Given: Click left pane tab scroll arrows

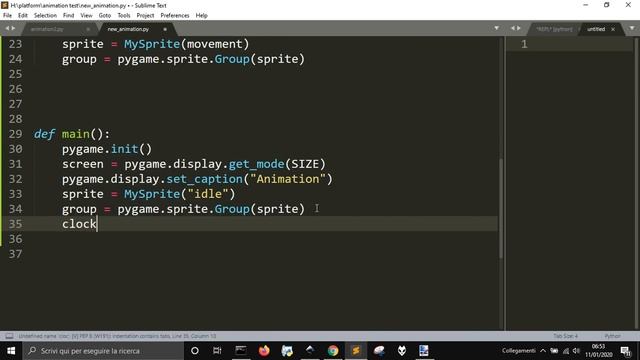Looking at the screenshot, I should click(x=10, y=28).
